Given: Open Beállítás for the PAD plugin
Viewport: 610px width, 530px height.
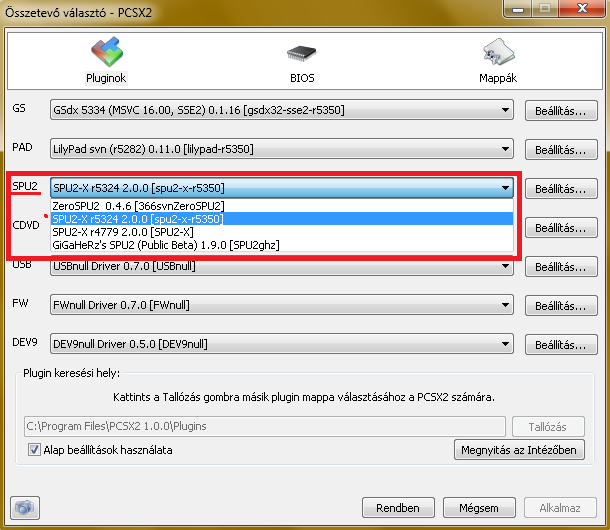Looking at the screenshot, I should tap(561, 150).
